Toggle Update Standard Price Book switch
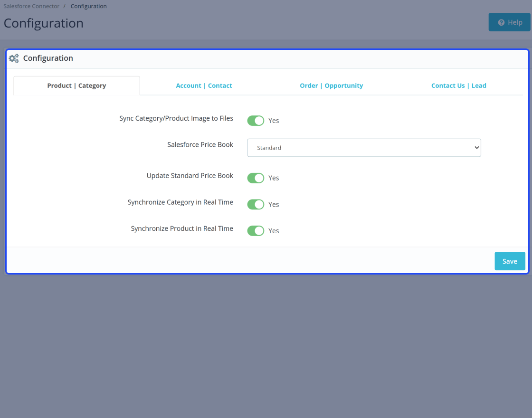 tap(256, 178)
